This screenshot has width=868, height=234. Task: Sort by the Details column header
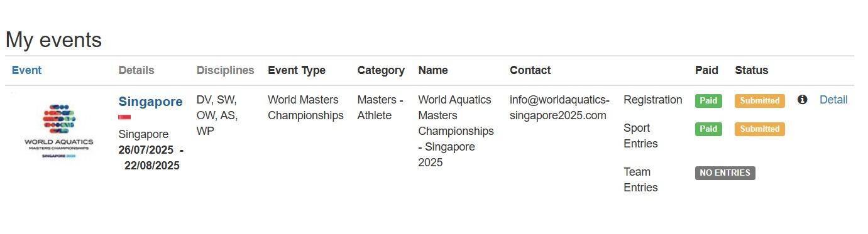136,70
